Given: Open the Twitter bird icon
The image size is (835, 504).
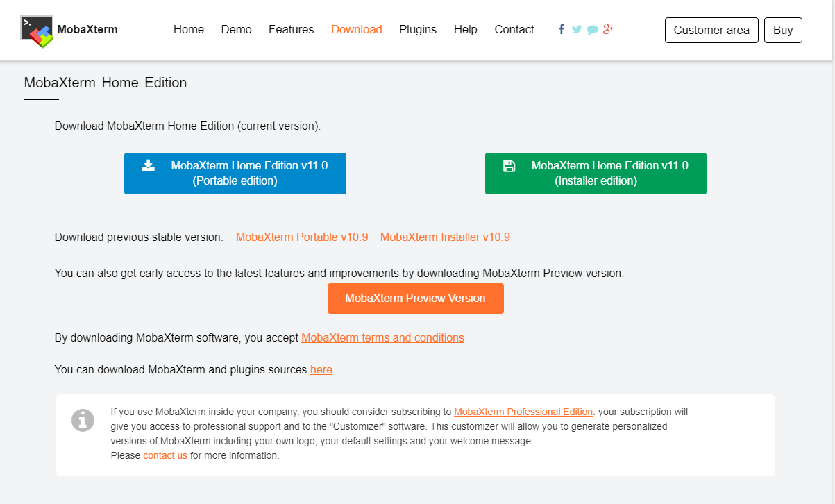Looking at the screenshot, I should (577, 29).
